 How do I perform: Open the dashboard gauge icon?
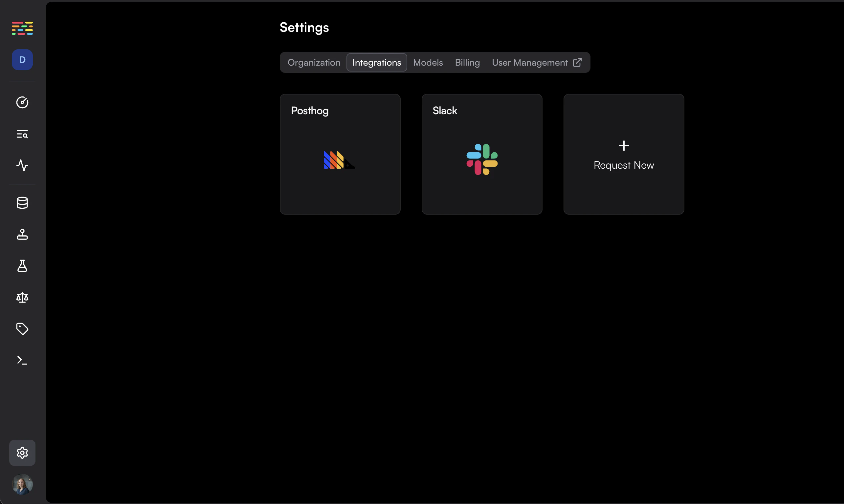tap(22, 102)
